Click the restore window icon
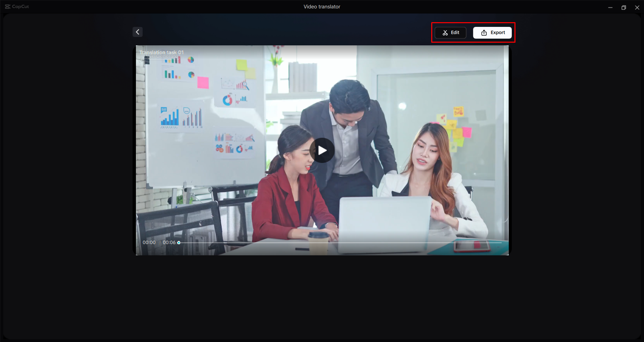This screenshot has width=644, height=342. pyautogui.click(x=624, y=7)
